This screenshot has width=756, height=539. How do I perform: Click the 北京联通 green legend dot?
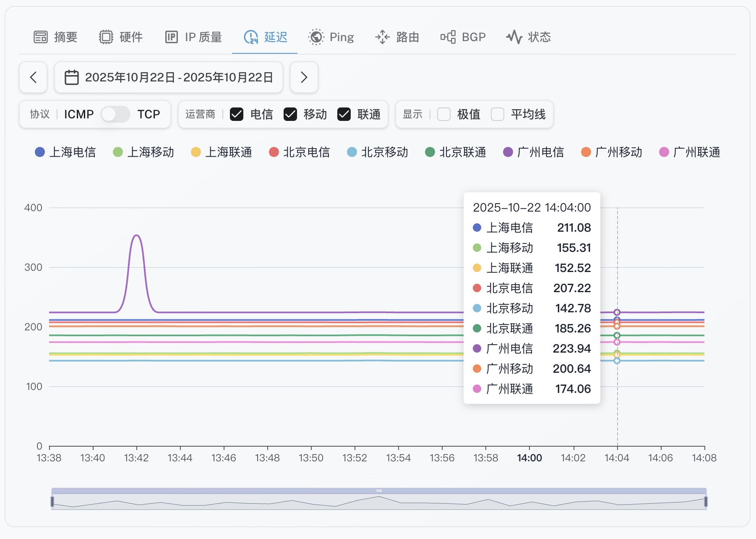(430, 152)
